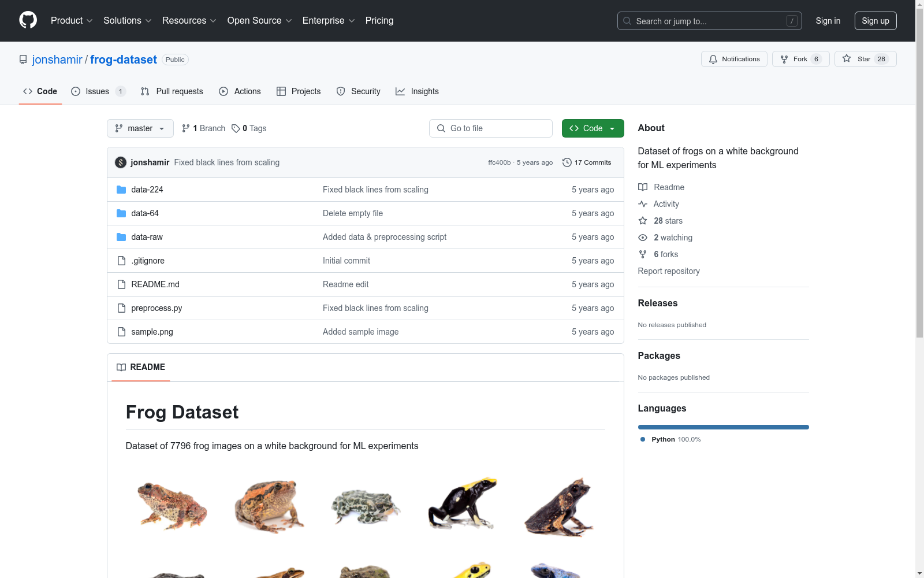
Task: Open Readme link in About sidebar
Action: (661, 187)
